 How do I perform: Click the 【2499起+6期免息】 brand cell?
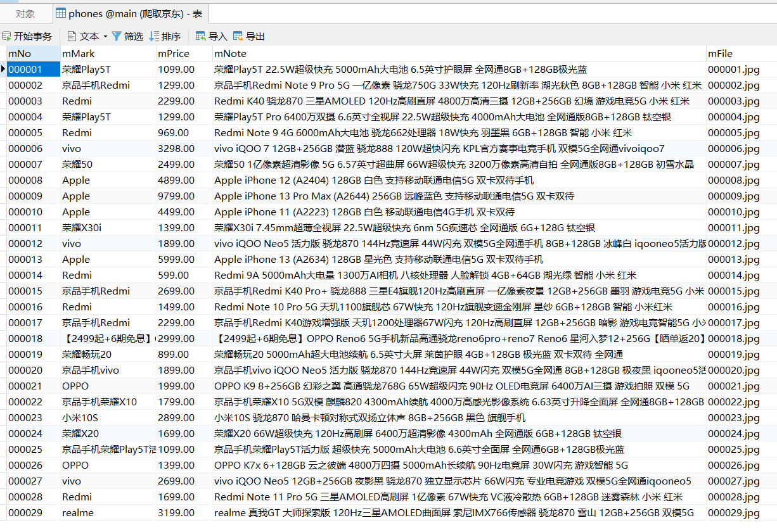108,338
